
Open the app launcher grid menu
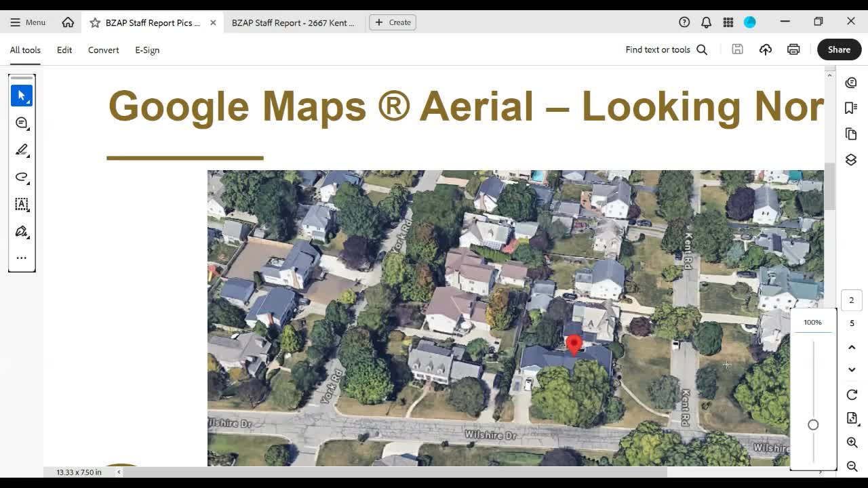point(728,22)
